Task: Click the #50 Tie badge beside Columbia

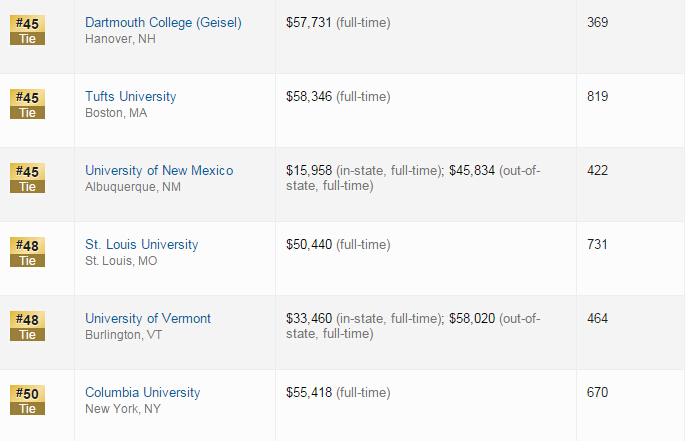Action: point(28,400)
